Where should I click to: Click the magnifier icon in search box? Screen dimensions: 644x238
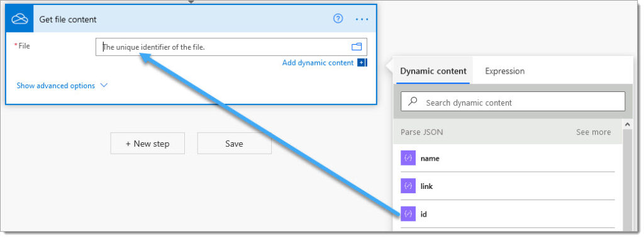point(414,101)
